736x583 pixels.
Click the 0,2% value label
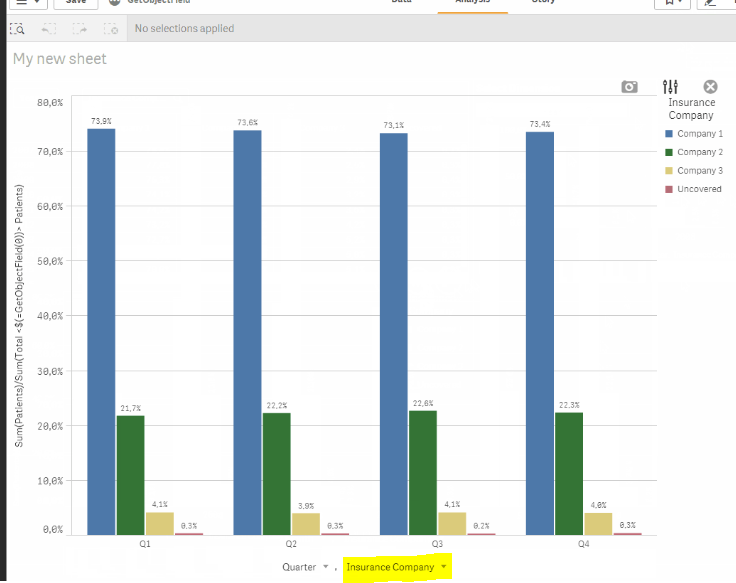[x=481, y=526]
